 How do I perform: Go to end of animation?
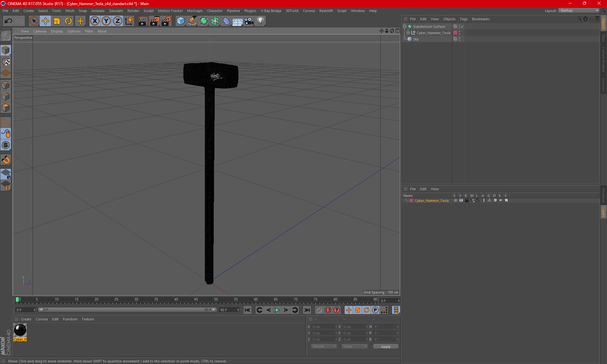pos(307,310)
